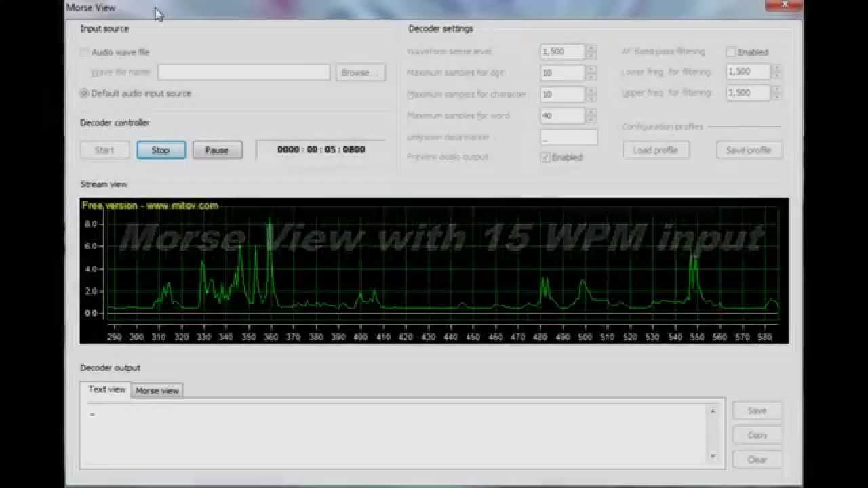Stop the decoder with the Stop button

161,150
